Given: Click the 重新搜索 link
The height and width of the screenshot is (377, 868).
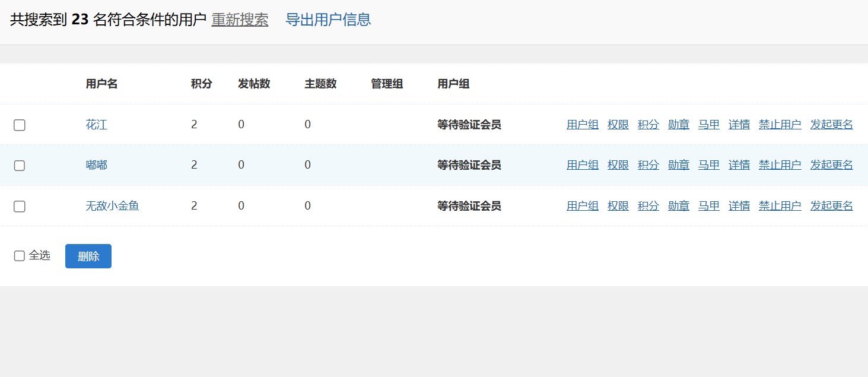Looking at the screenshot, I should tap(240, 20).
